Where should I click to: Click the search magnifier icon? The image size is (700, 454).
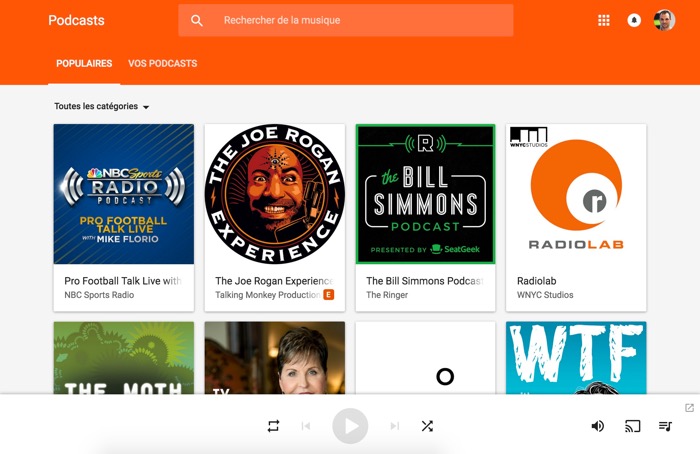coord(197,20)
